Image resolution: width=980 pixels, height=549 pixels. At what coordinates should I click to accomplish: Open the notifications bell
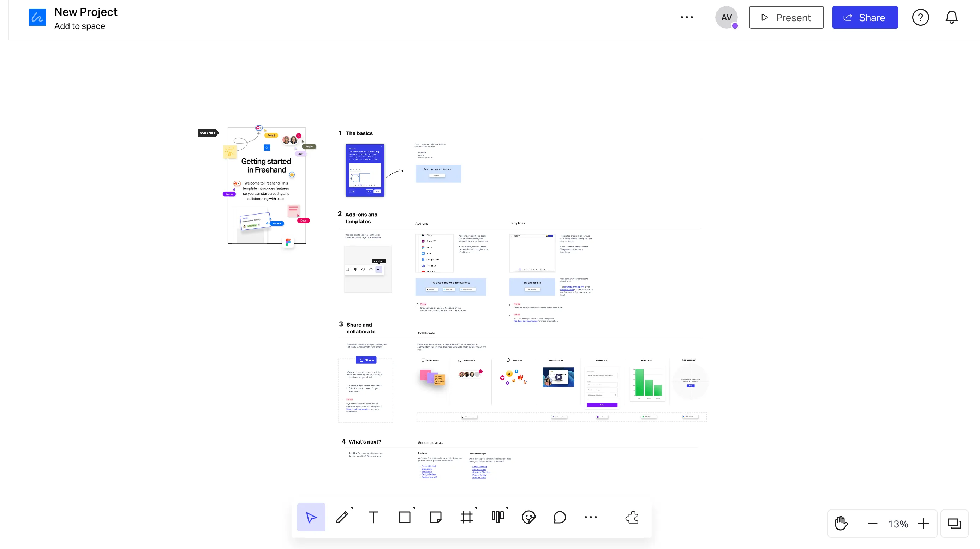pos(951,17)
